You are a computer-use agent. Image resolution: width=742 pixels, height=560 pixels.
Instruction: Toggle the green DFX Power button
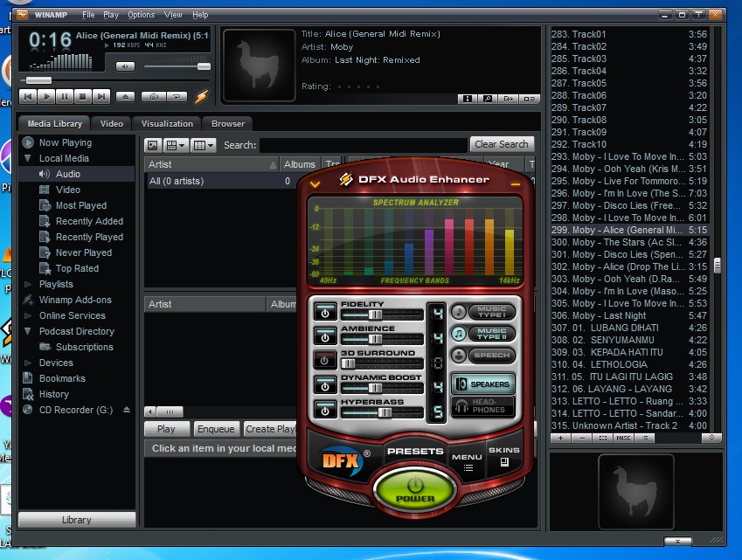pos(415,489)
